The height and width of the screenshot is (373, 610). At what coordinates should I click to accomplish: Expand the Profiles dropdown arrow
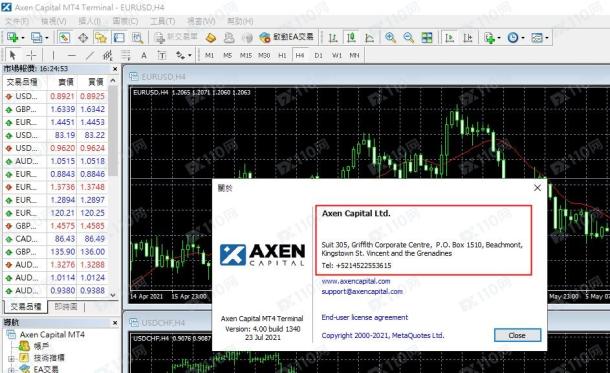pyautogui.click(x=47, y=38)
